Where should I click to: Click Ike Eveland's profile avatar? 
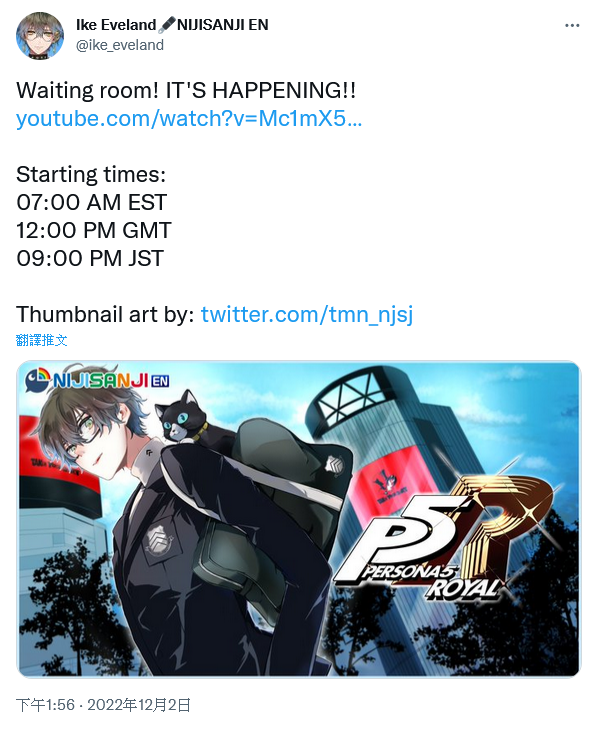pos(40,36)
